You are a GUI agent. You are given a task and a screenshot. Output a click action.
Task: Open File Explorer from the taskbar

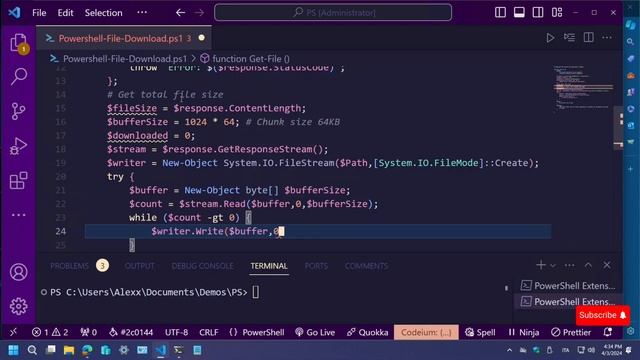point(69,350)
